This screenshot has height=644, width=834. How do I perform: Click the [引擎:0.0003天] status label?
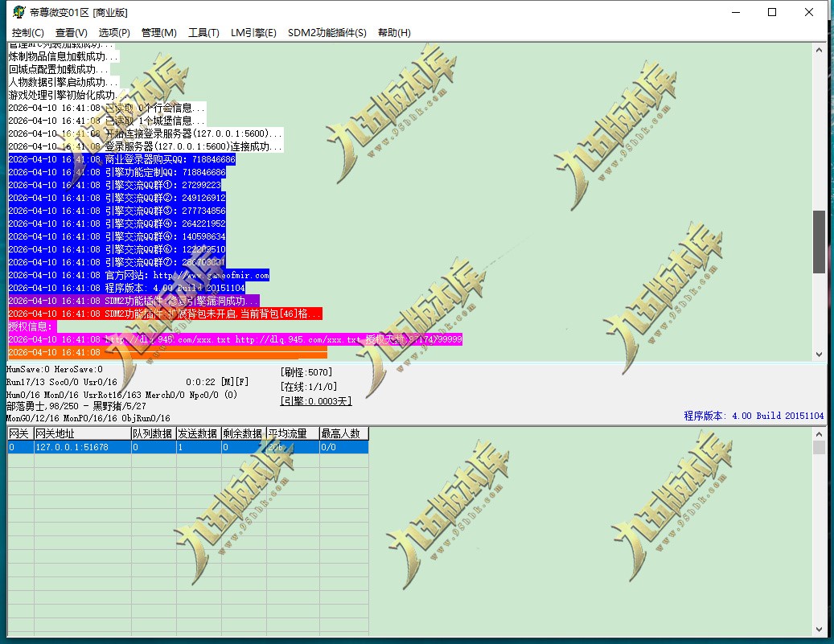click(316, 401)
